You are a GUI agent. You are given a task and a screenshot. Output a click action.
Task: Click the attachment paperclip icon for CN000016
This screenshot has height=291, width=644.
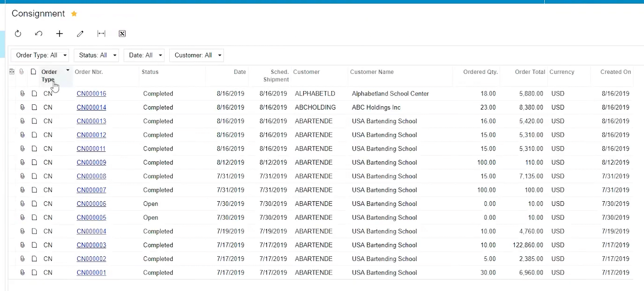coord(22,94)
